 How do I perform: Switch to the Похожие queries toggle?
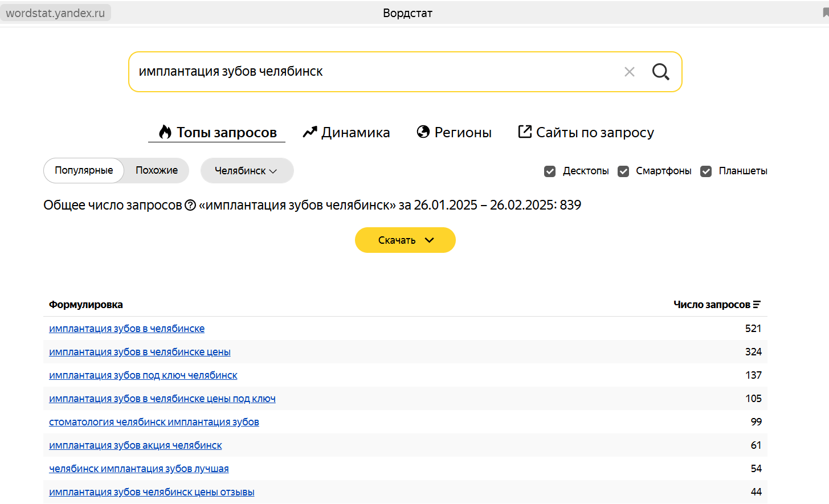click(157, 170)
